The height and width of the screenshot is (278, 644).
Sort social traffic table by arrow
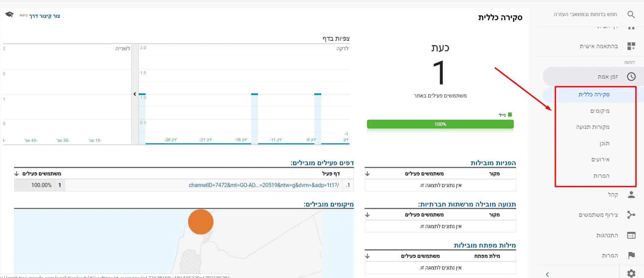coord(368,215)
